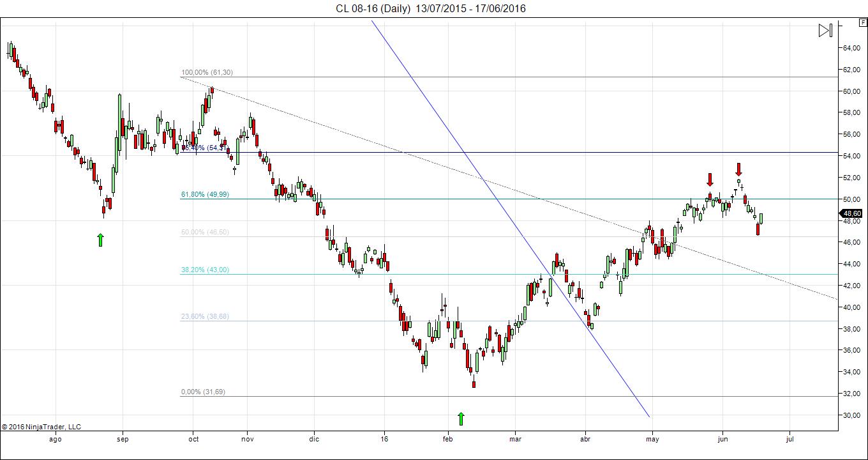Click the 'oct' month label on the time axis
This screenshot has width=868, height=460.
[193, 439]
